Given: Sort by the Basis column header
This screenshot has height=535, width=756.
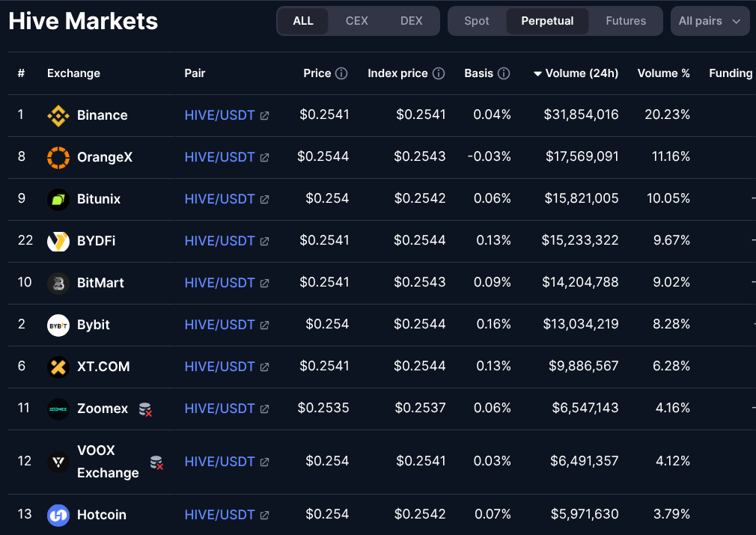Looking at the screenshot, I should pos(479,73).
